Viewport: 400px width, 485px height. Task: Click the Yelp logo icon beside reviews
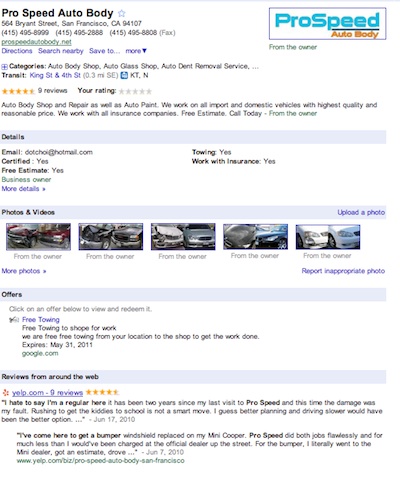pyautogui.click(x=5, y=393)
